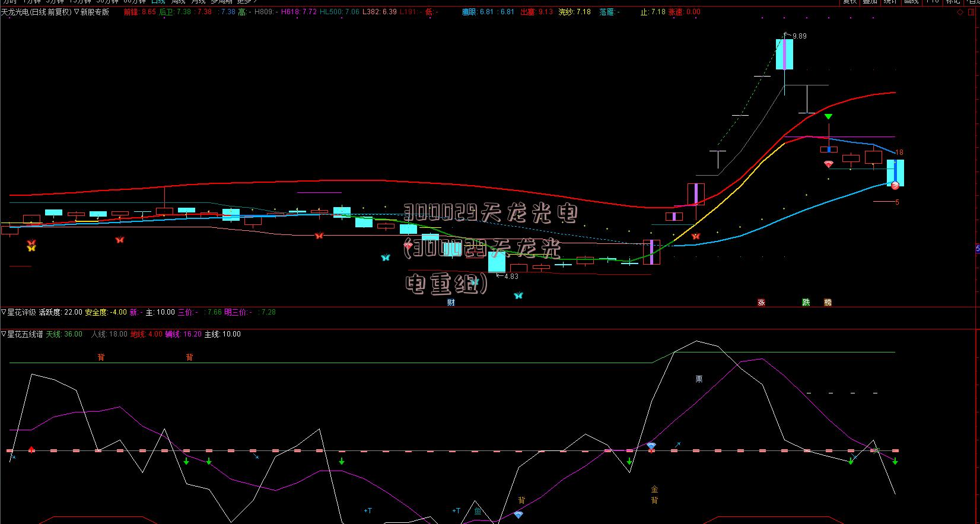Collapse the 星花评级 indicator panel

tap(4, 312)
